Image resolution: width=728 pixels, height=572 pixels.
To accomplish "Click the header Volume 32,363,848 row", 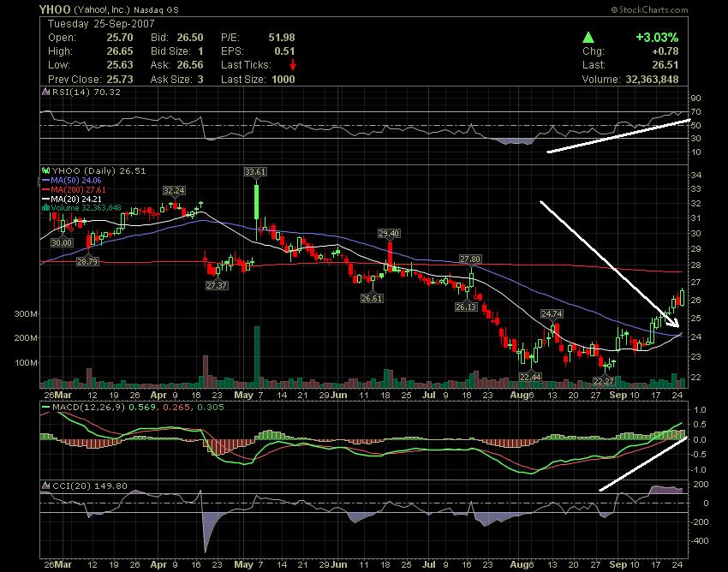I will coord(630,79).
